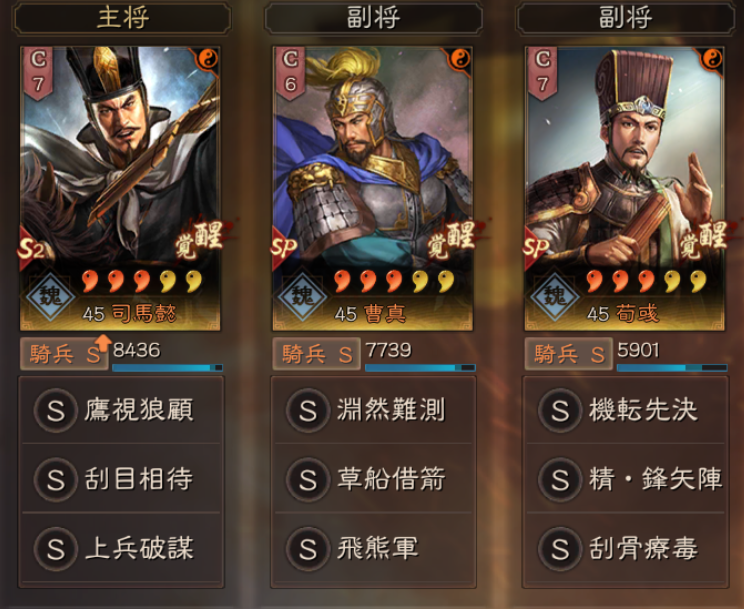Select the 草船借箭 skill slot
This screenshot has width=744, height=609.
373,478
